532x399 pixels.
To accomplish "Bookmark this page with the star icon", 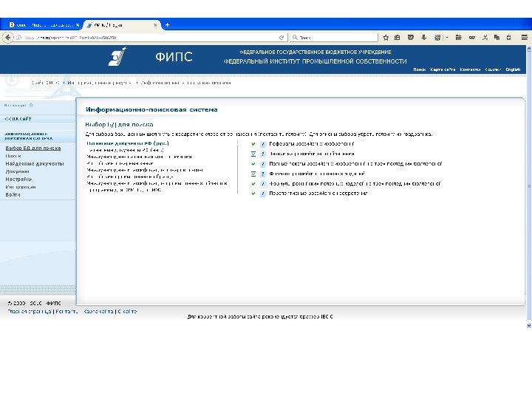I will point(386,38).
